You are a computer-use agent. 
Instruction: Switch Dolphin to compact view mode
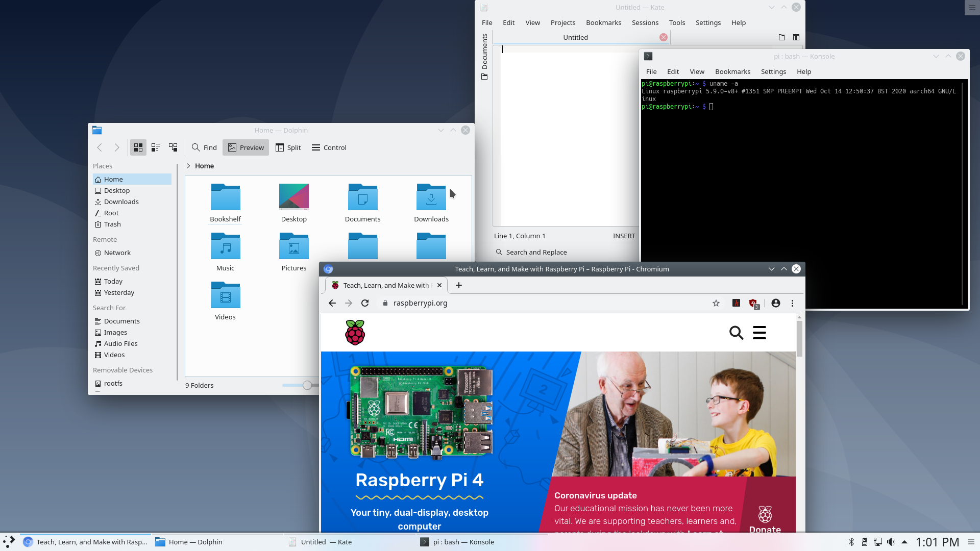[x=156, y=147]
